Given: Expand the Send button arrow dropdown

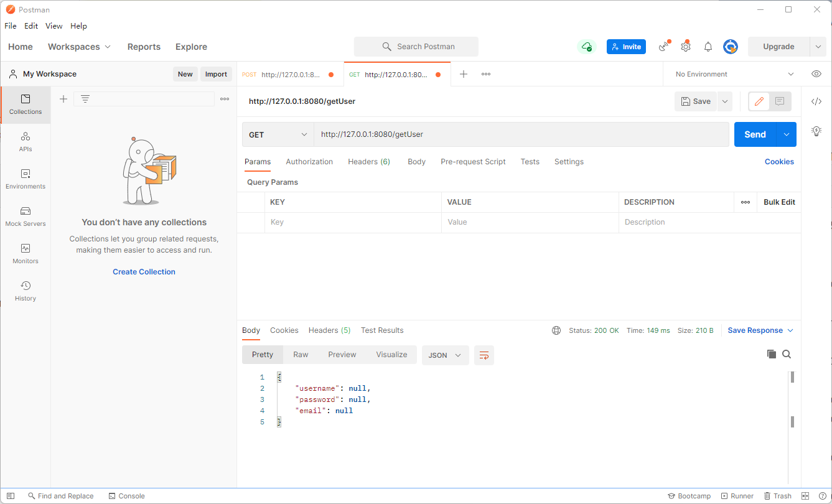Looking at the screenshot, I should (x=787, y=134).
